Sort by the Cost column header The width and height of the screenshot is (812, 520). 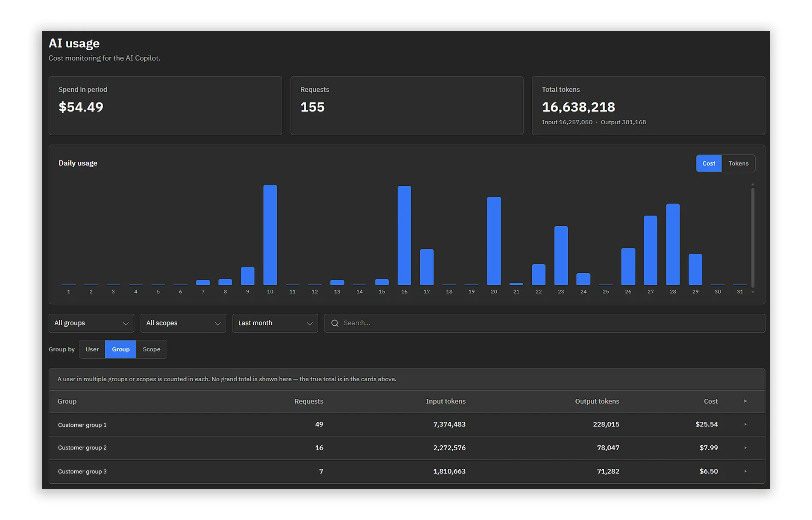coord(710,401)
